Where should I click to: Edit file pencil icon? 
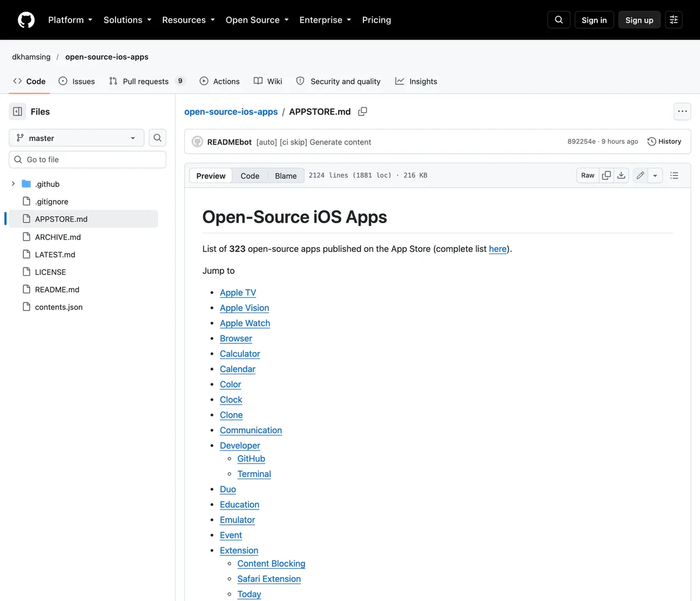[x=640, y=175]
